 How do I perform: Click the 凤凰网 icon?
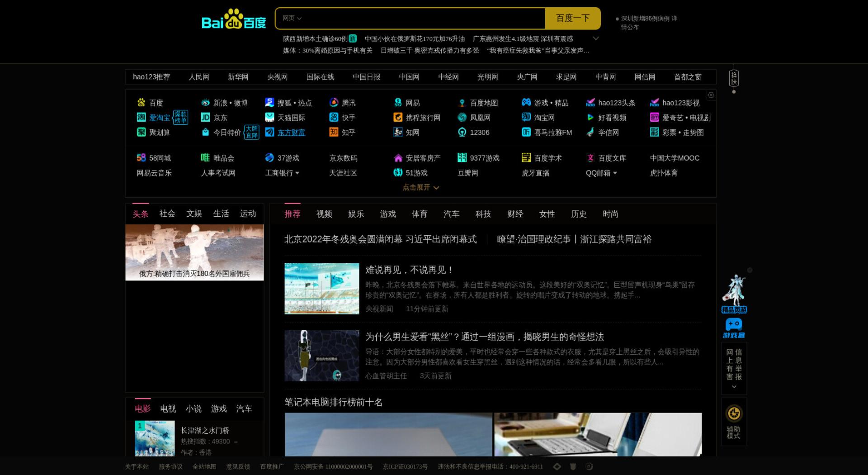coord(462,118)
